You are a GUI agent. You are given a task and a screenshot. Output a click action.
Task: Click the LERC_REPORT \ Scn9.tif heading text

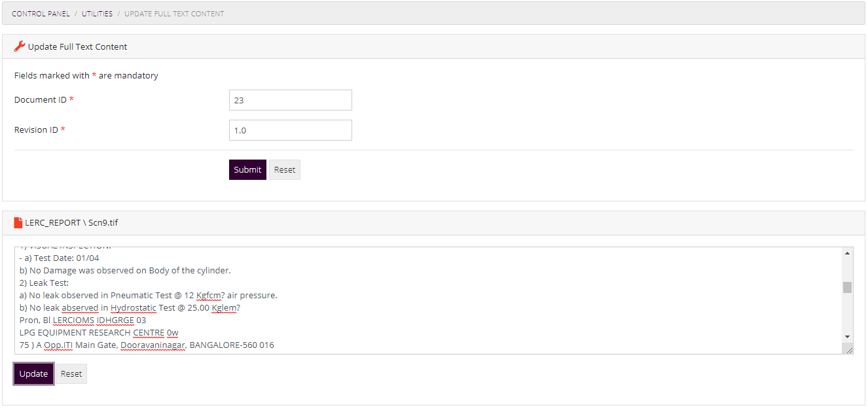tap(71, 223)
